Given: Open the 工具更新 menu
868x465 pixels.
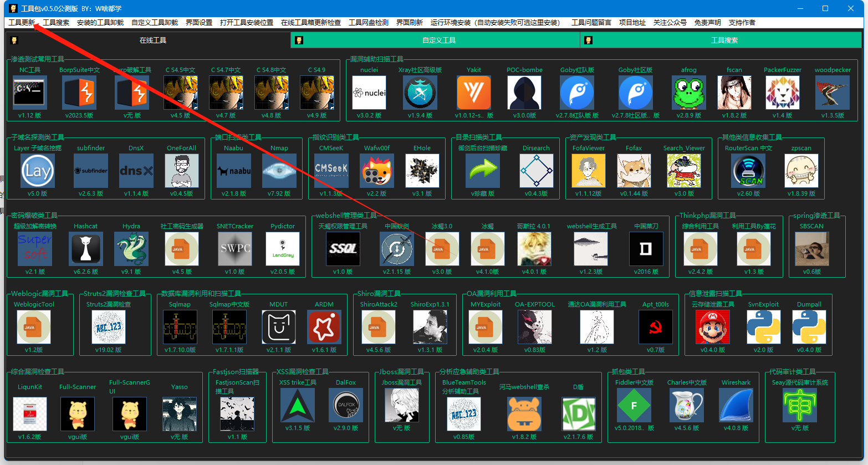Looking at the screenshot, I should tap(22, 23).
